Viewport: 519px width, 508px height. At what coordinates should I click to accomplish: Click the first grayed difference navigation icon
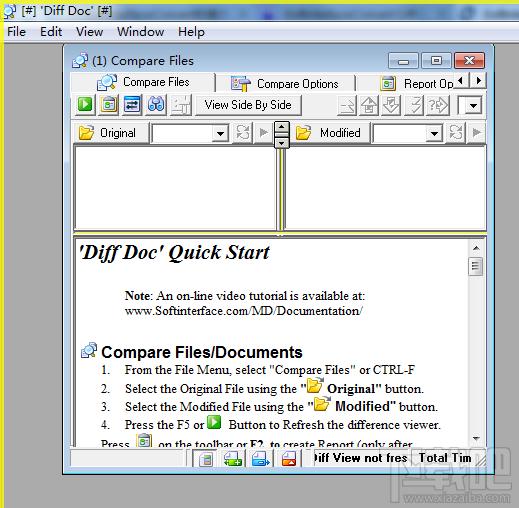tap(347, 105)
